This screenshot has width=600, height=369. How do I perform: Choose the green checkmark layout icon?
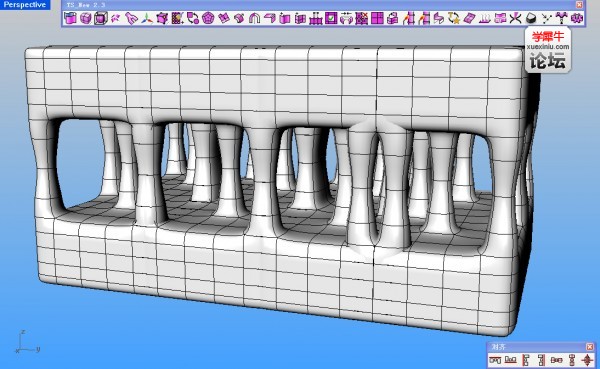tap(331, 18)
